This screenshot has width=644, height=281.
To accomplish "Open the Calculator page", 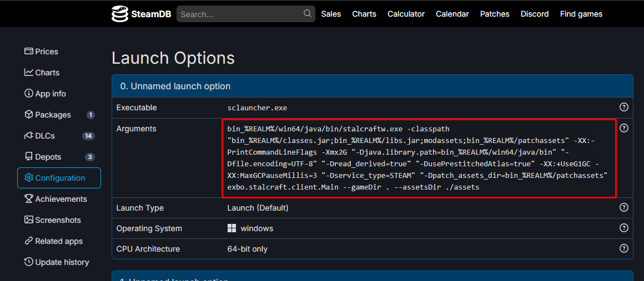I will pos(406,14).
